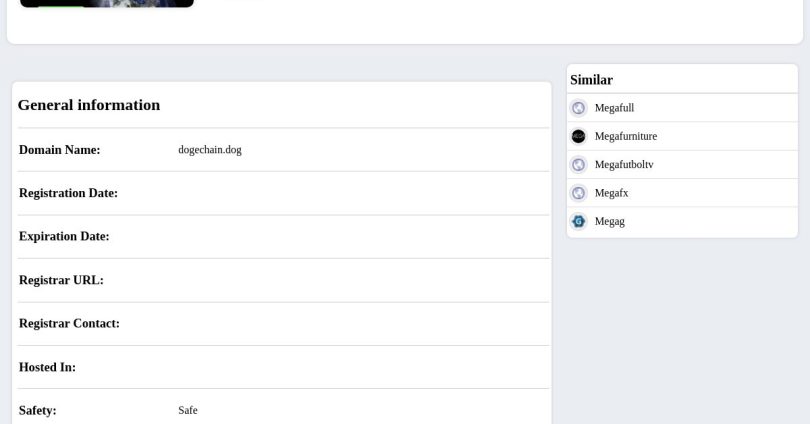Click the black Megafurniture logo icon

578,136
